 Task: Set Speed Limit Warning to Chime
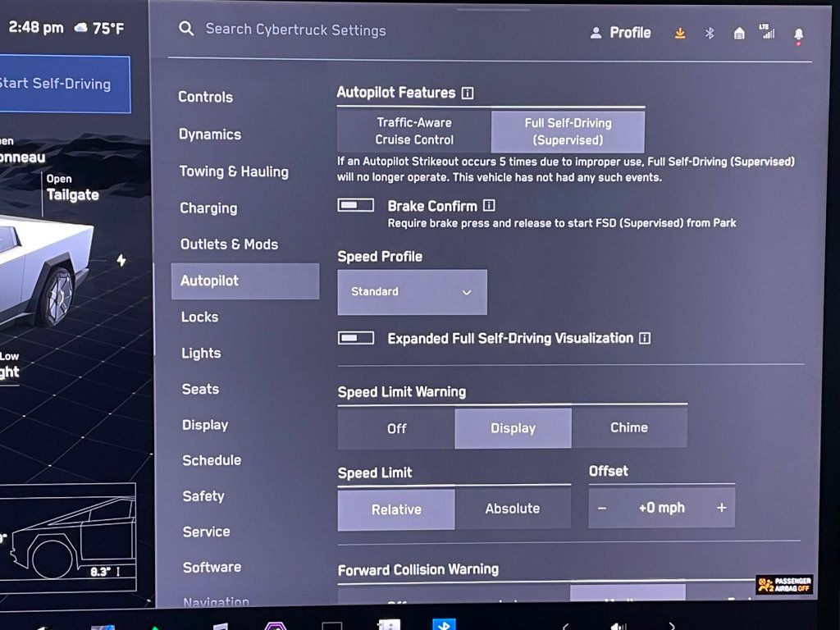click(x=629, y=427)
